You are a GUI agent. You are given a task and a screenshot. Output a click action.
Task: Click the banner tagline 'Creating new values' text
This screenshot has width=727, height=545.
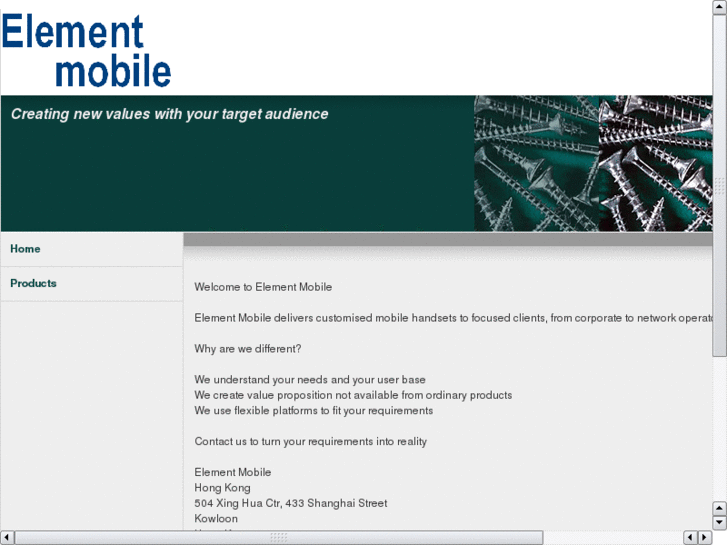[169, 114]
